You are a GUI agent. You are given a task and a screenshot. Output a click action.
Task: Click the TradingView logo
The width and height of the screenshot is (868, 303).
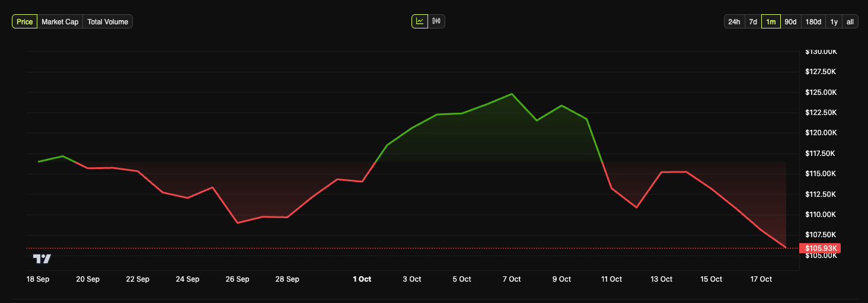click(42, 259)
